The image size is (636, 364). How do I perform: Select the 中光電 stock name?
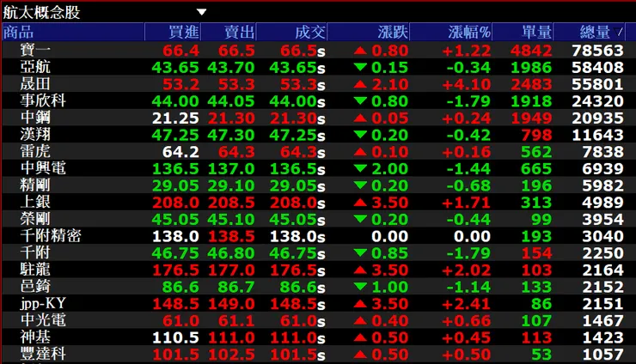click(43, 320)
